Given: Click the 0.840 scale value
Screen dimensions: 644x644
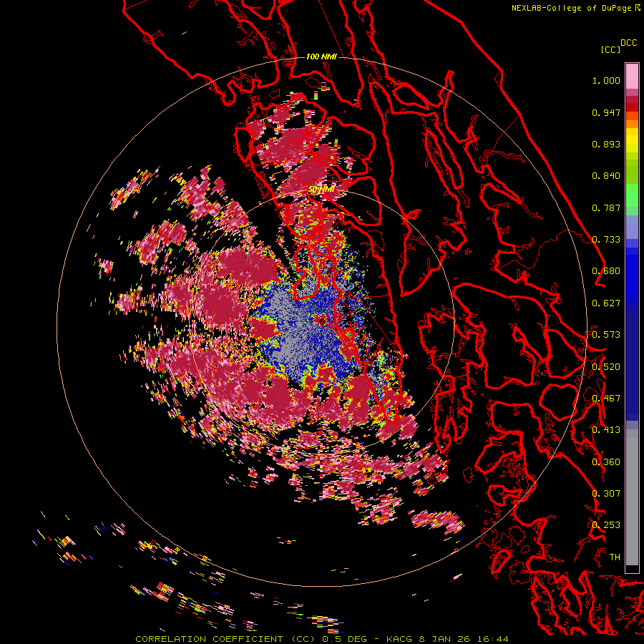Looking at the screenshot, I should pos(606,176).
